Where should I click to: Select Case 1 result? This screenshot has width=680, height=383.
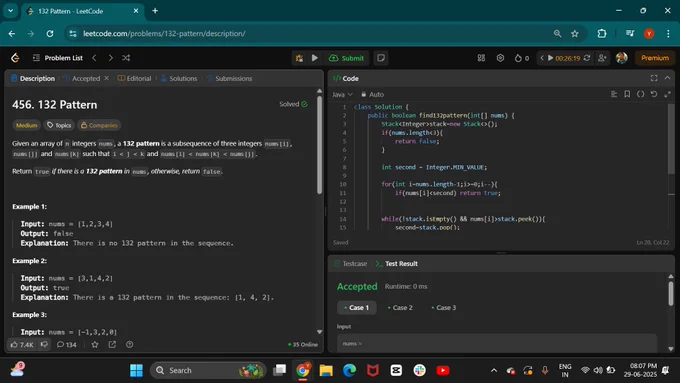(356, 308)
